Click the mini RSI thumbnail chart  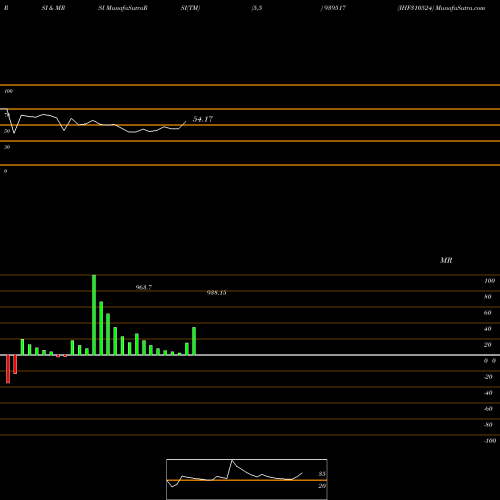coord(247,479)
